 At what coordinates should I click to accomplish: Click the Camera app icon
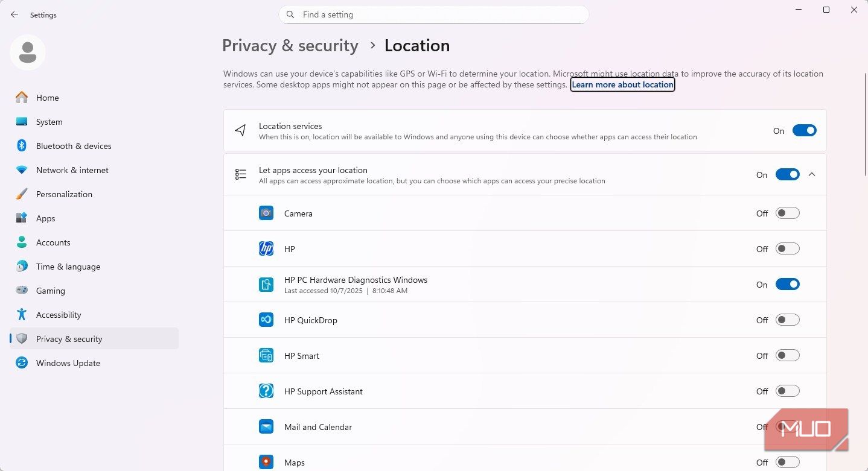pos(266,213)
